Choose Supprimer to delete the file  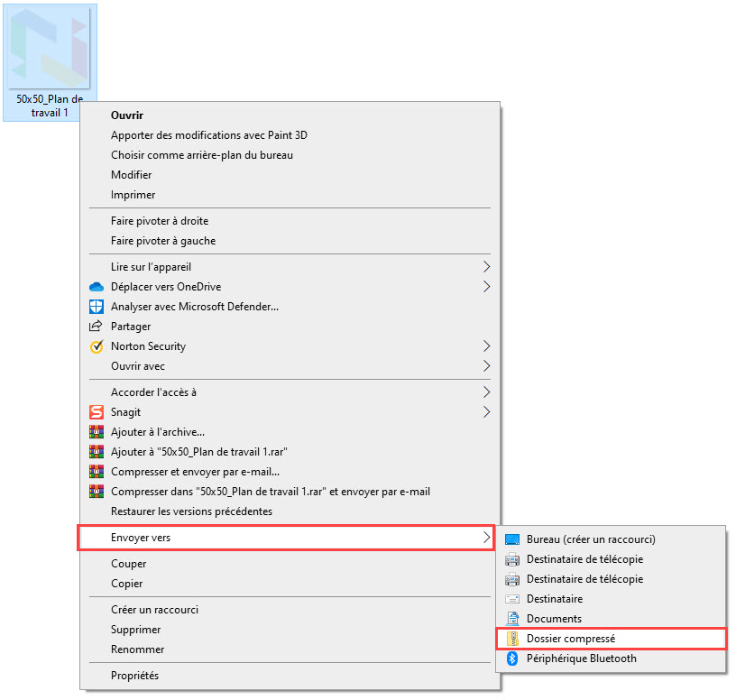pyautogui.click(x=135, y=630)
